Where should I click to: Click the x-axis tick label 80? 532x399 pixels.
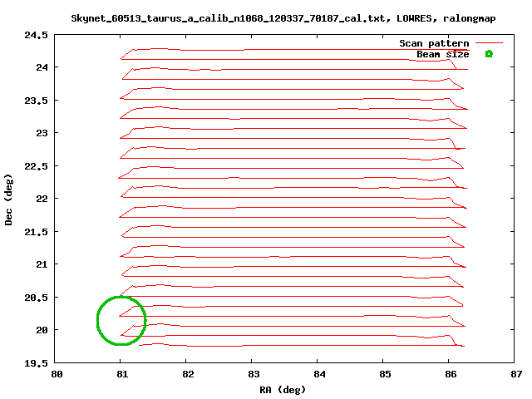click(x=57, y=374)
